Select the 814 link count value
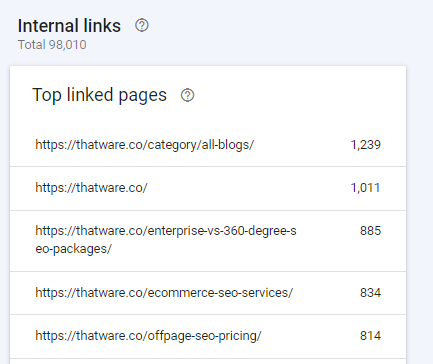The height and width of the screenshot is (364, 433). click(370, 336)
